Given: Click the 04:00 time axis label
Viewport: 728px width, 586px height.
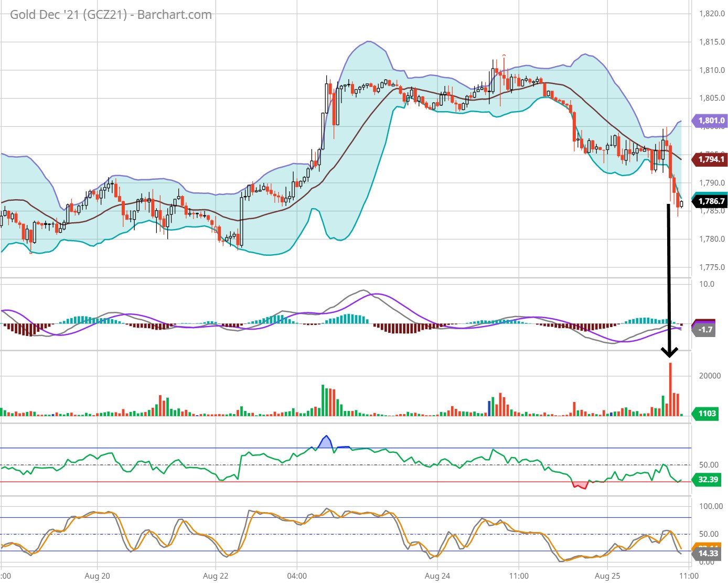Looking at the screenshot, I should coord(297,576).
